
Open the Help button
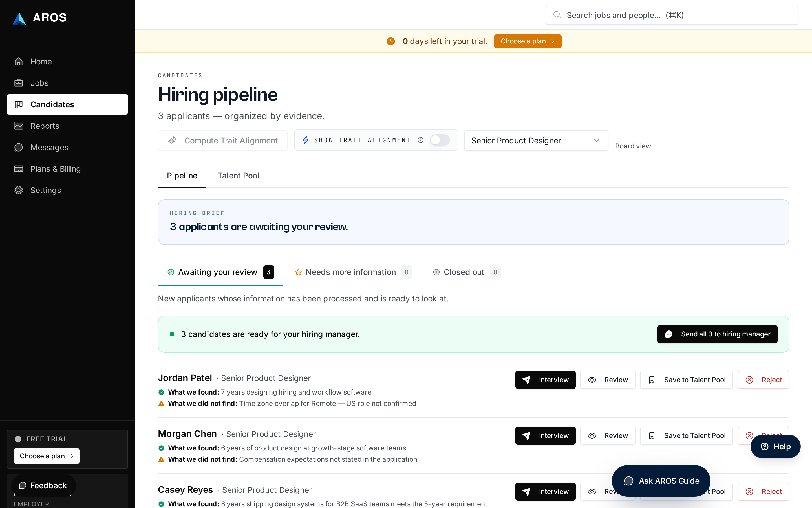point(775,446)
